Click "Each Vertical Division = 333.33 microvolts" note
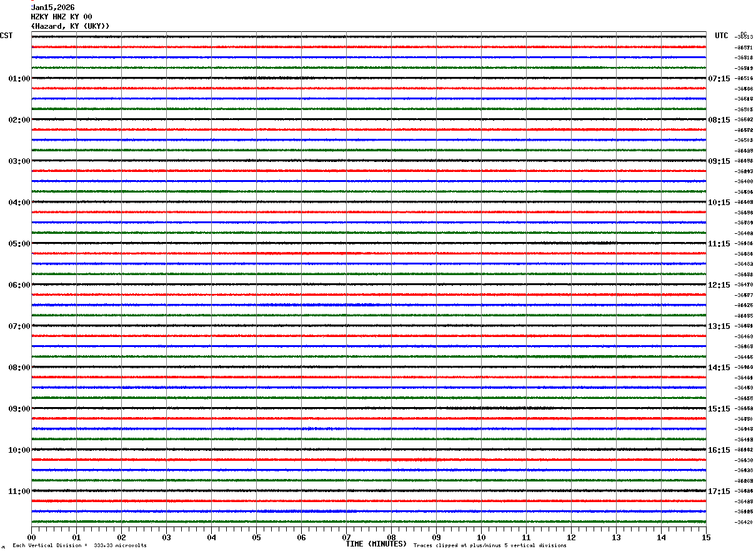 pos(79,546)
